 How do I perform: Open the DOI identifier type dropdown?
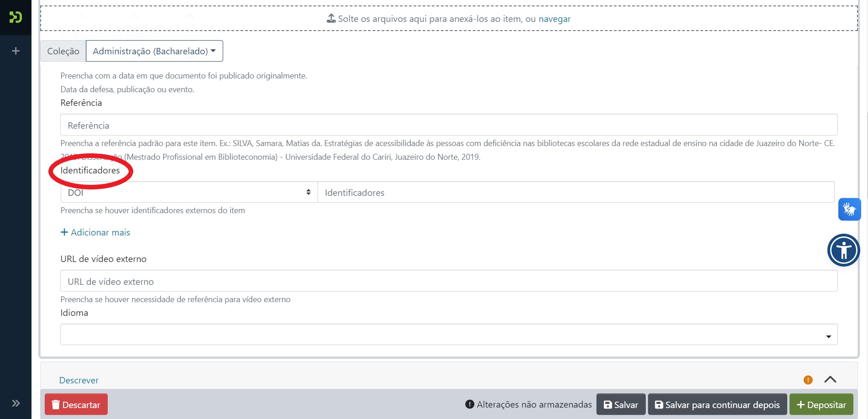pos(189,193)
